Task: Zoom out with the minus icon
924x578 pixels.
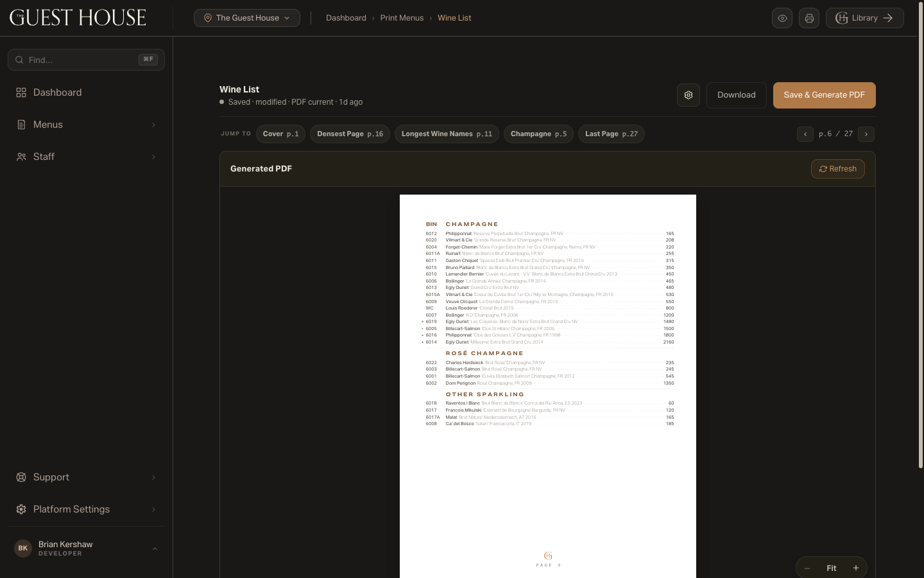Action: point(807,568)
